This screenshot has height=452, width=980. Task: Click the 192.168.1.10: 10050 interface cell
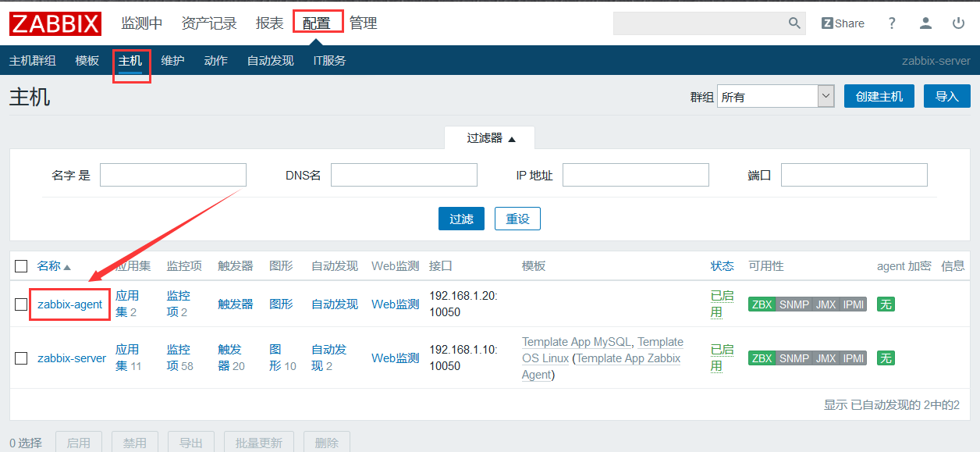463,358
